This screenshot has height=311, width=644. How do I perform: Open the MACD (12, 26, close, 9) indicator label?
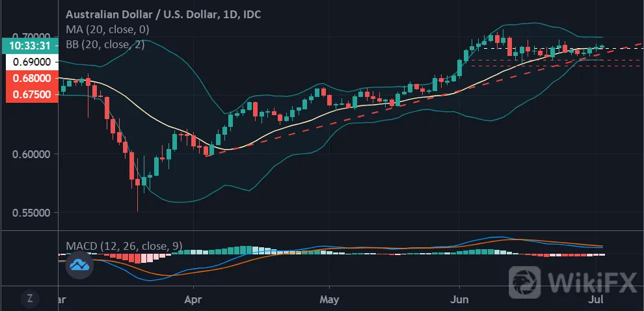pos(124,246)
